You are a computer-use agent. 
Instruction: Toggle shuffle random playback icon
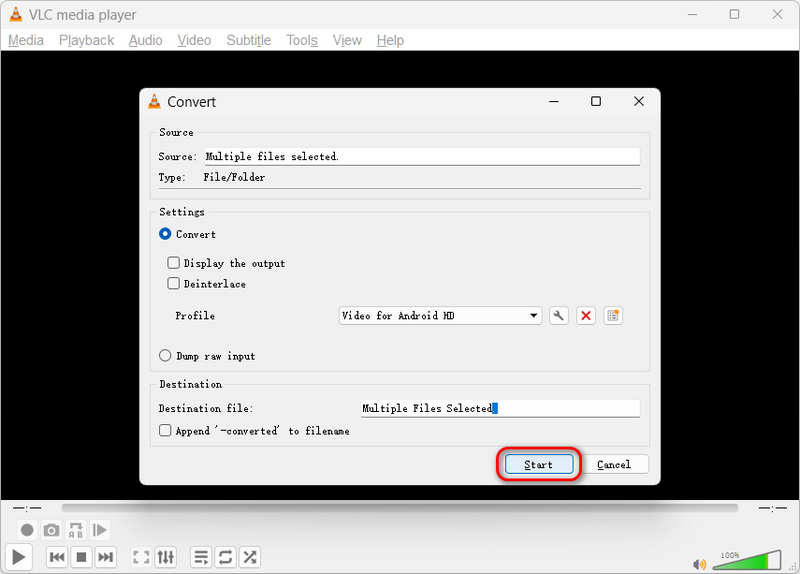point(250,557)
